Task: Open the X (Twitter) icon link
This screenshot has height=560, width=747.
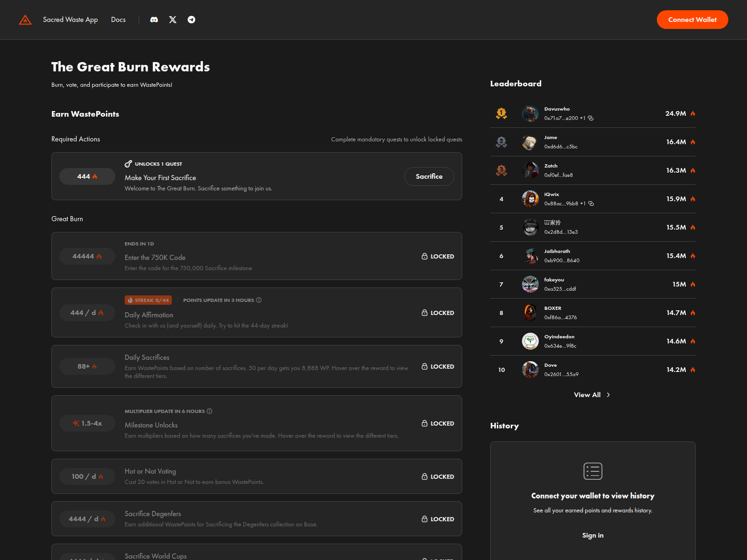Action: point(173,20)
